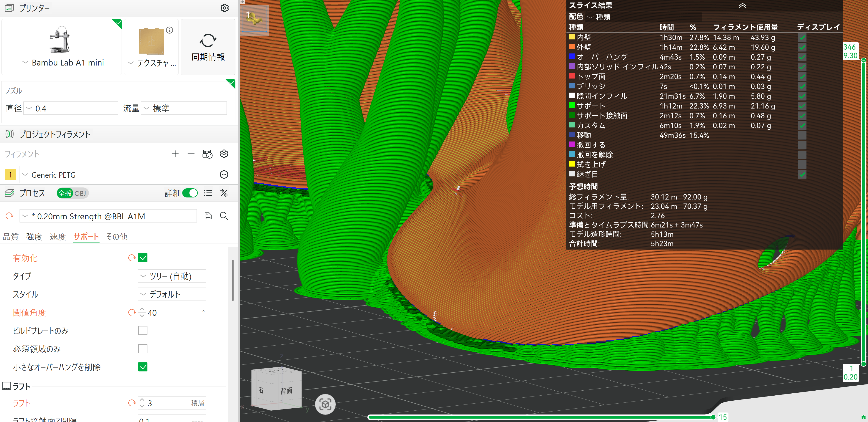
Task: Click the layers icon at bottom right
Action: point(863,418)
